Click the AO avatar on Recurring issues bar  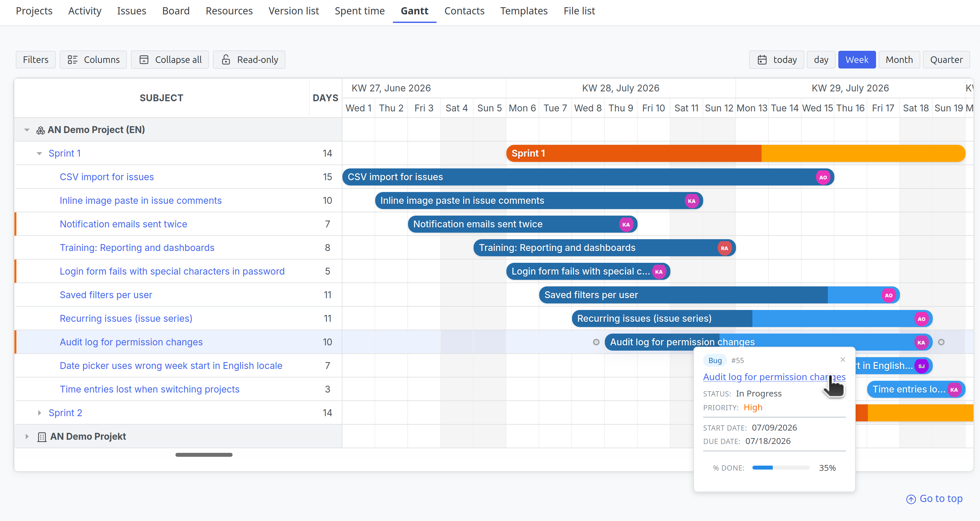921,319
